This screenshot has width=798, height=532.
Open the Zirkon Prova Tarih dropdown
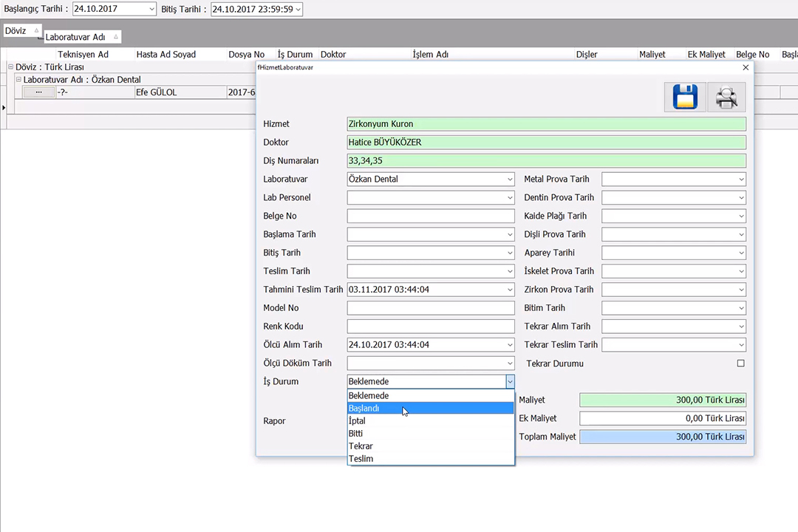pos(742,289)
